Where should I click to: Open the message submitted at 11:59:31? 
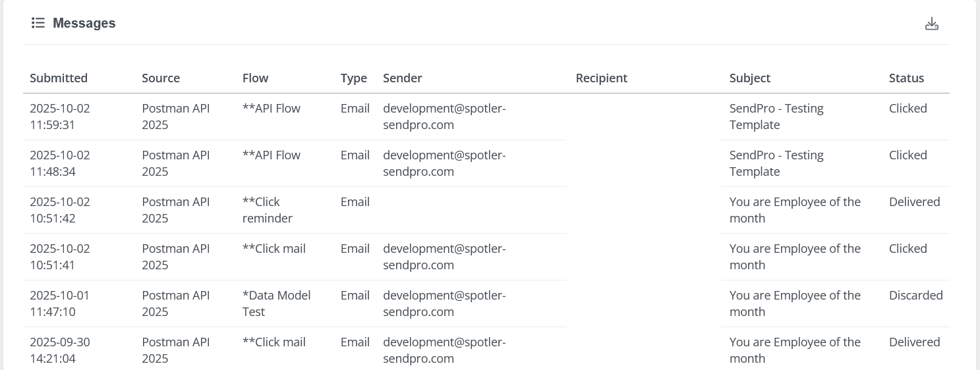[x=60, y=117]
